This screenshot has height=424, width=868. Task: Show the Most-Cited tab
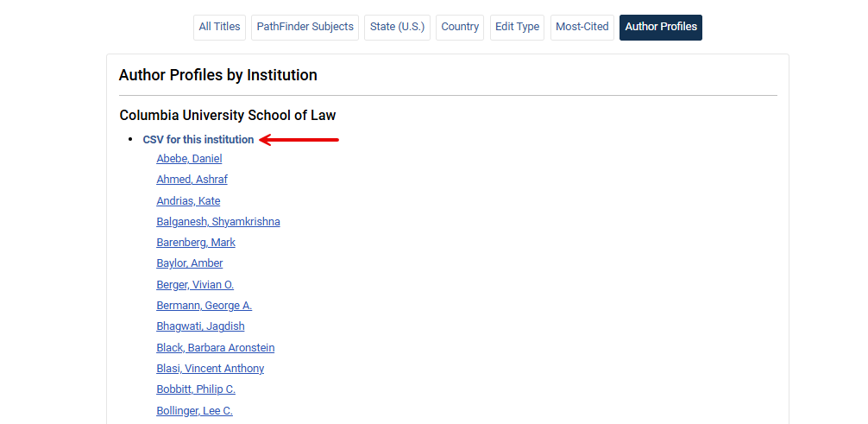(x=582, y=27)
